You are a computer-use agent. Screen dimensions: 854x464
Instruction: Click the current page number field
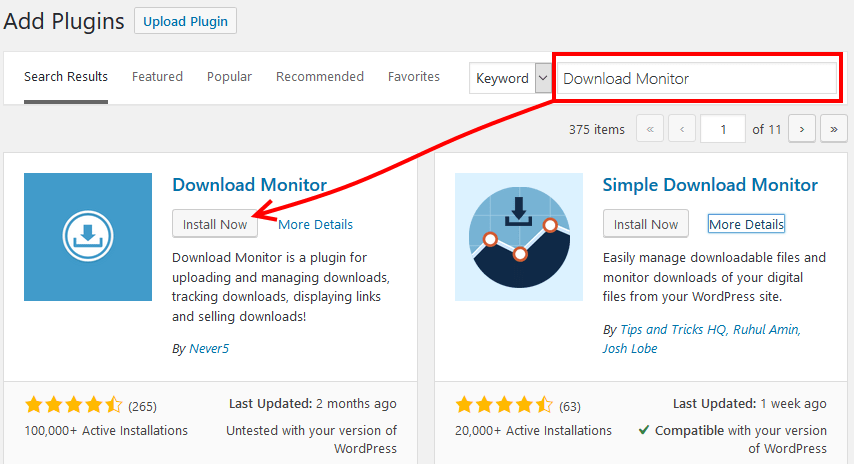click(723, 129)
